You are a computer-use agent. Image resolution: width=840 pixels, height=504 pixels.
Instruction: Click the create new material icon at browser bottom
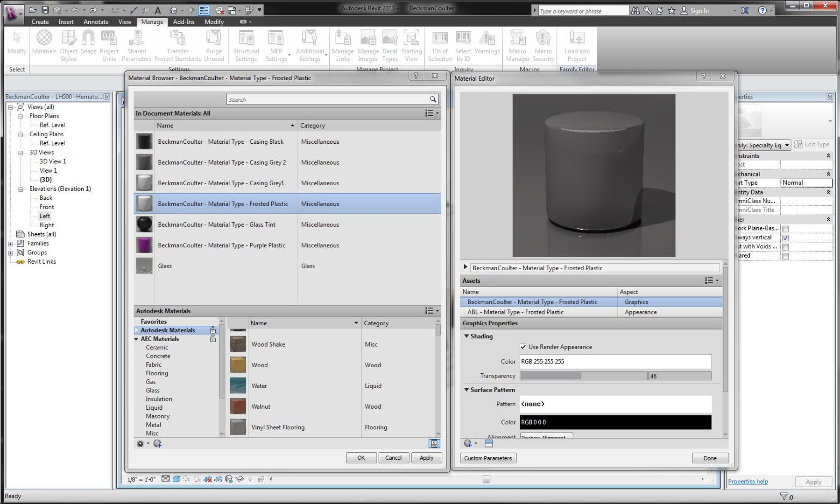point(157,444)
